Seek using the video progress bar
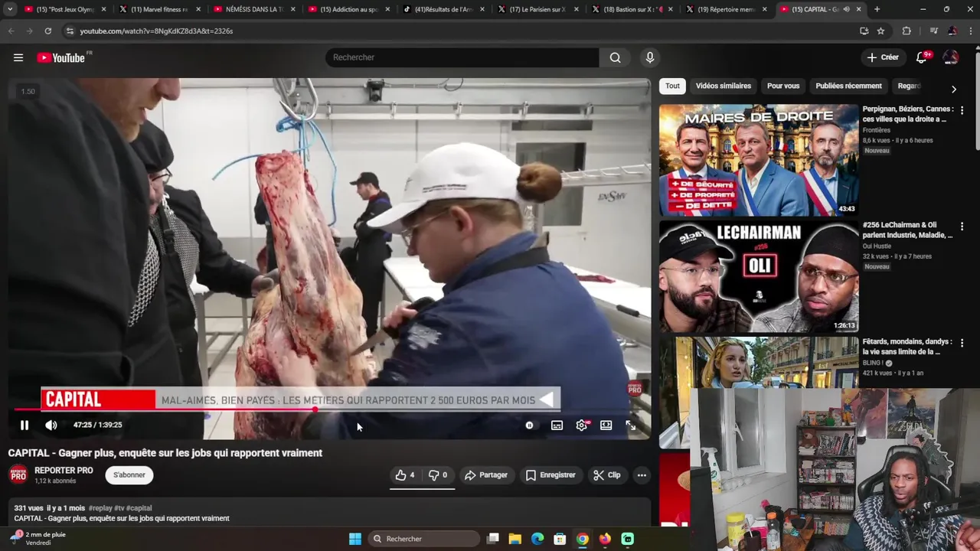 330,410
